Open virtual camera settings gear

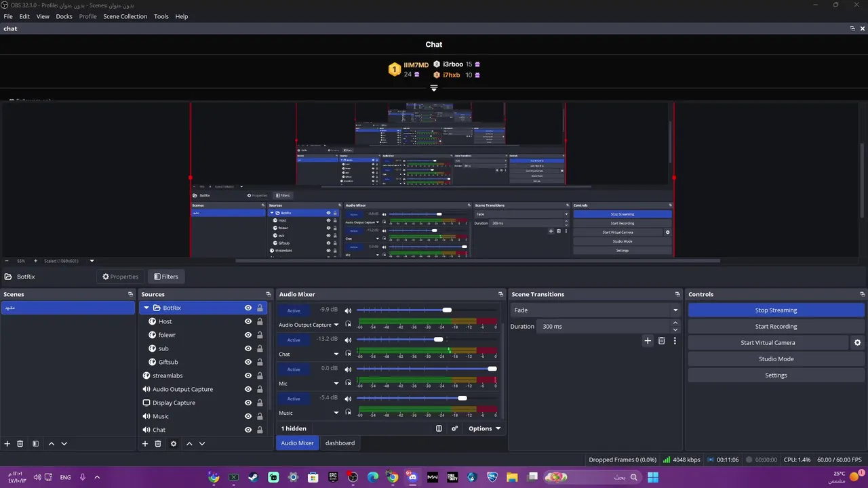pyautogui.click(x=858, y=343)
